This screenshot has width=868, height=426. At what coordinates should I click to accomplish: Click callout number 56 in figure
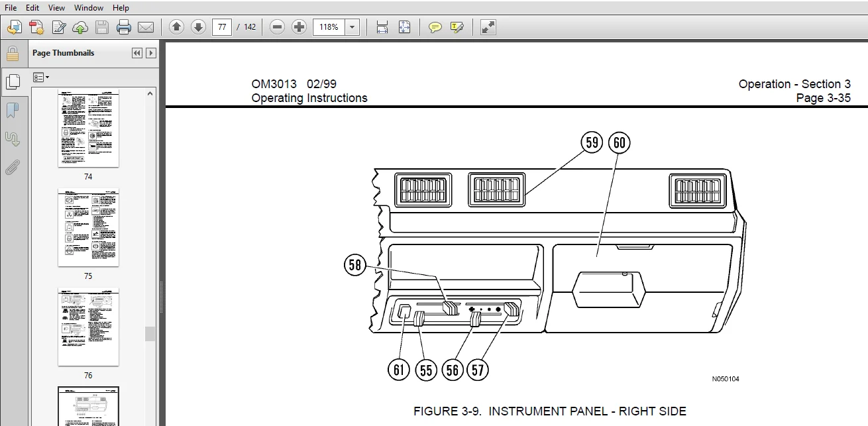click(x=453, y=369)
